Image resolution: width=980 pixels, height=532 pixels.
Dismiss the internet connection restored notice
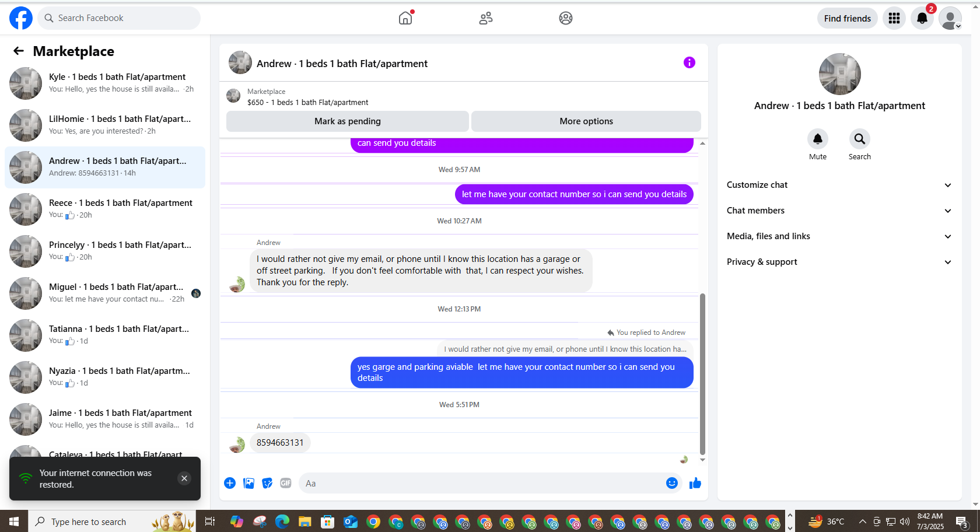[x=184, y=478]
